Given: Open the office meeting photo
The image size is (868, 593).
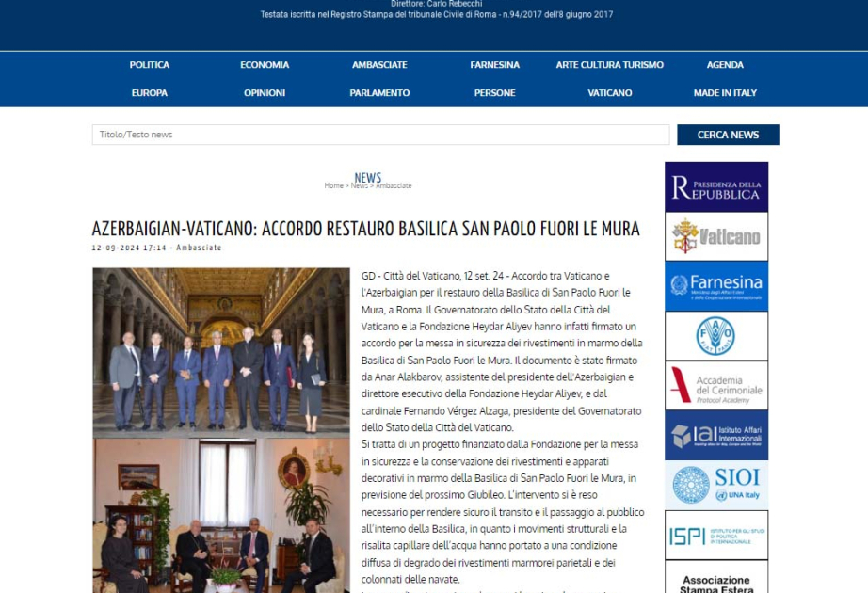Looking at the screenshot, I should (221, 516).
